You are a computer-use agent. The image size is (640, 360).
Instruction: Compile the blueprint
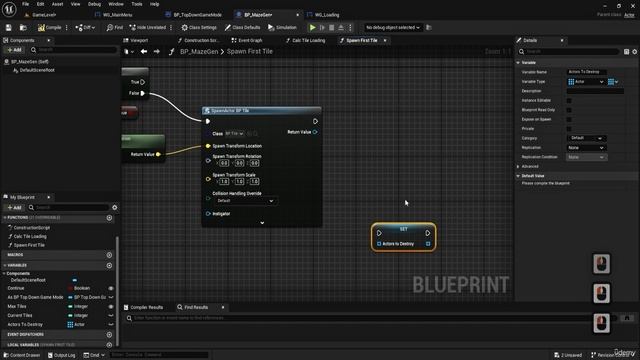pyautogui.click(x=49, y=27)
